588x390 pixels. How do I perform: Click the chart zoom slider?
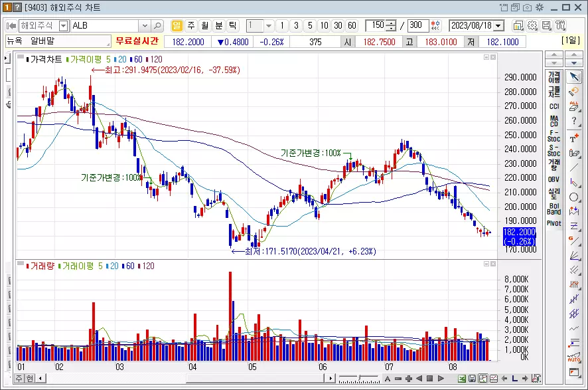pos(359,378)
